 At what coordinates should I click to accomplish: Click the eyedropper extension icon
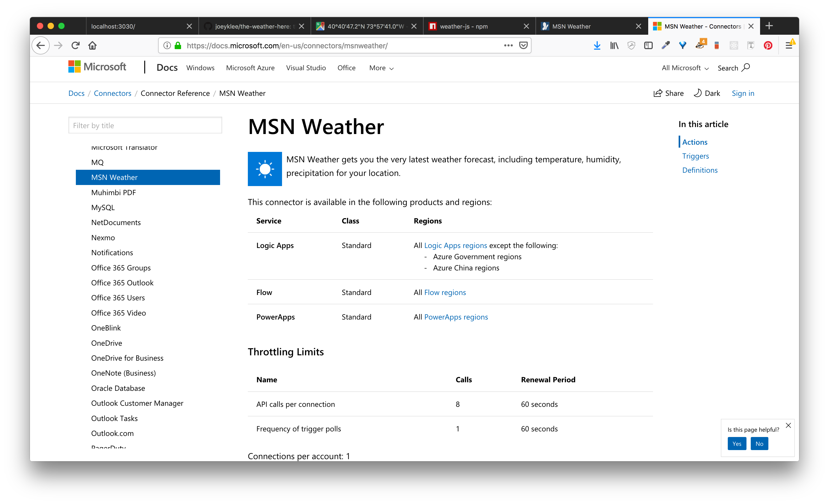(x=666, y=45)
